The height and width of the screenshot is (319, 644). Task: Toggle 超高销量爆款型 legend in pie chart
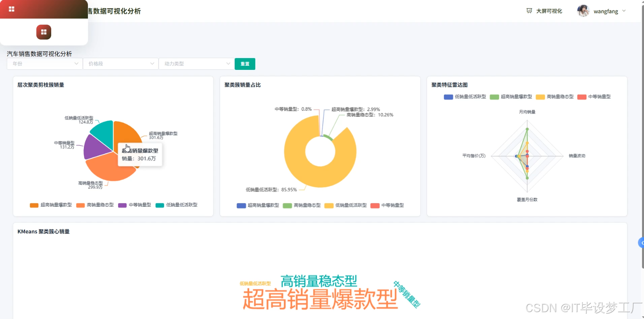(51, 205)
